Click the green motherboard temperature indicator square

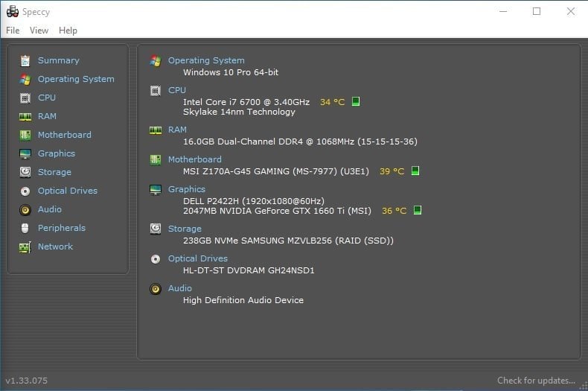[x=415, y=171]
